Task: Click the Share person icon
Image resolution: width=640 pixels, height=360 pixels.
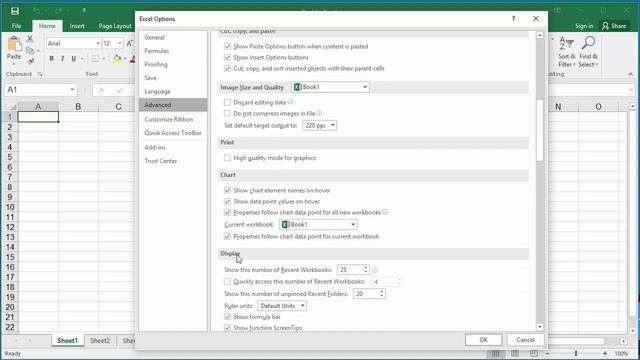Action: (605, 26)
